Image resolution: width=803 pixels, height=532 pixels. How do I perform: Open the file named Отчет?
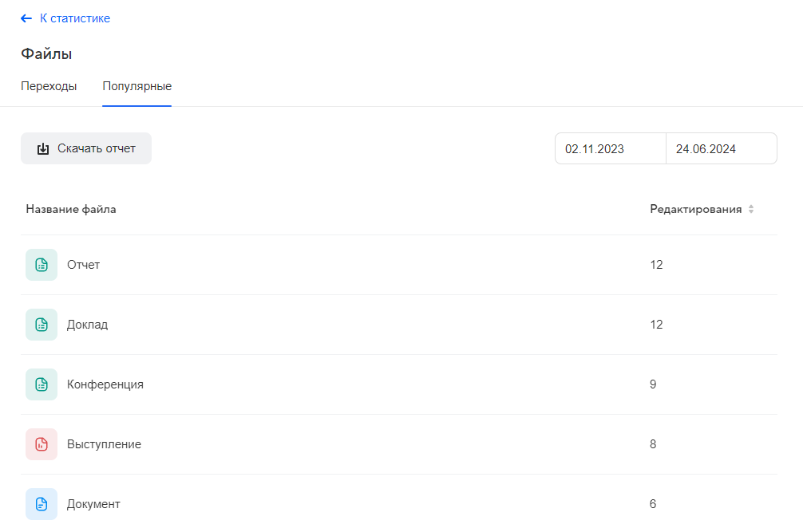pos(84,265)
